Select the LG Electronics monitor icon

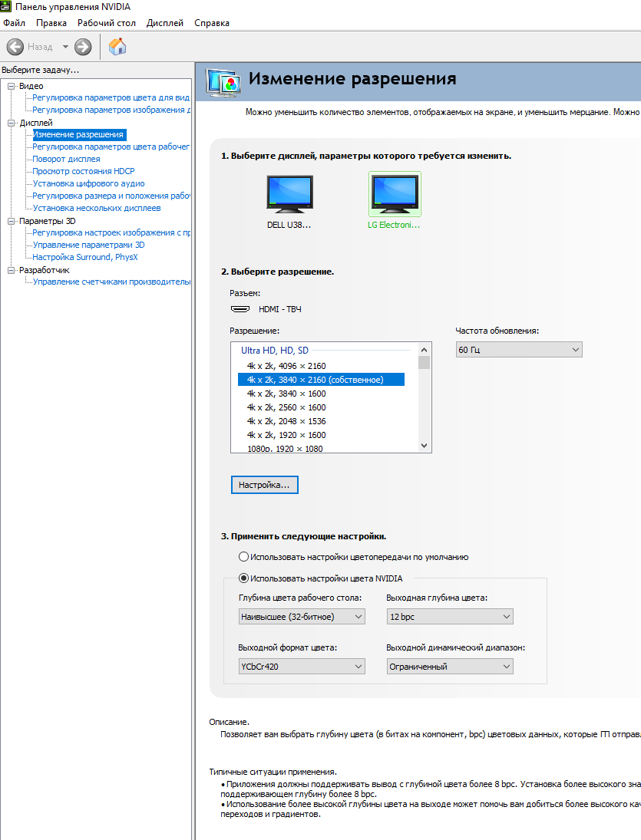[394, 193]
